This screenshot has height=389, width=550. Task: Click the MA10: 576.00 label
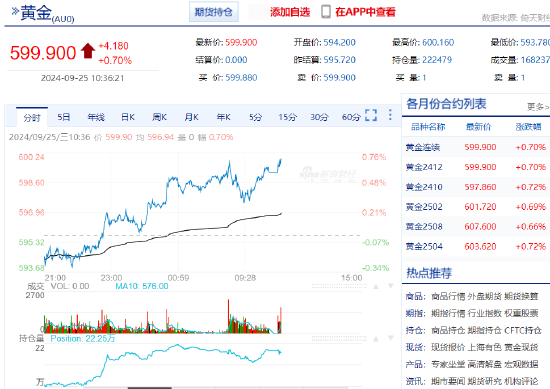pyautogui.click(x=142, y=286)
